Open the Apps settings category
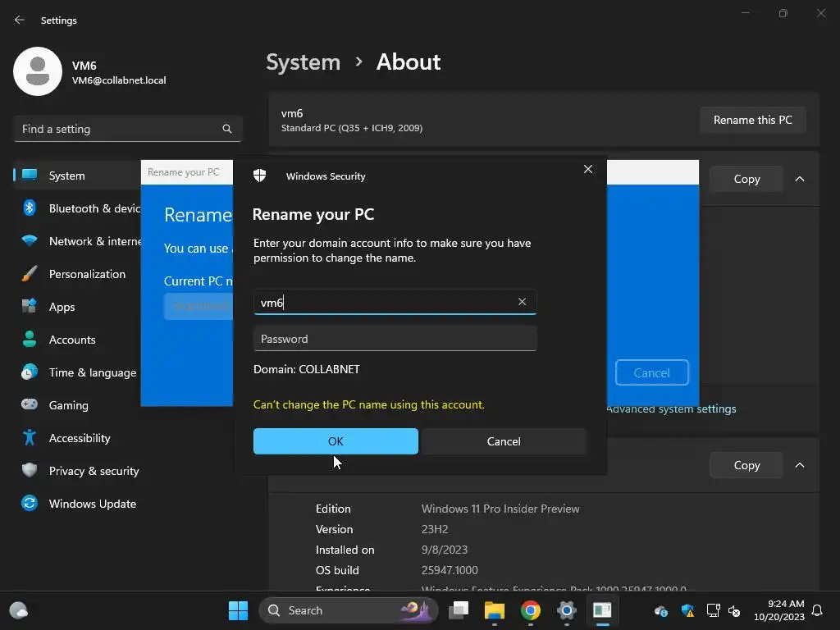The height and width of the screenshot is (630, 840). pyautogui.click(x=78, y=307)
